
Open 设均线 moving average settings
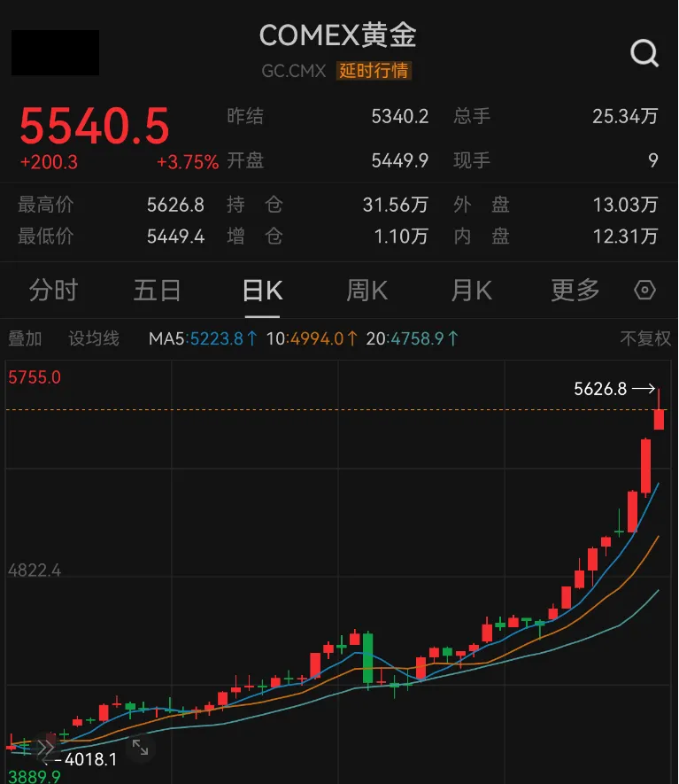[x=94, y=338]
